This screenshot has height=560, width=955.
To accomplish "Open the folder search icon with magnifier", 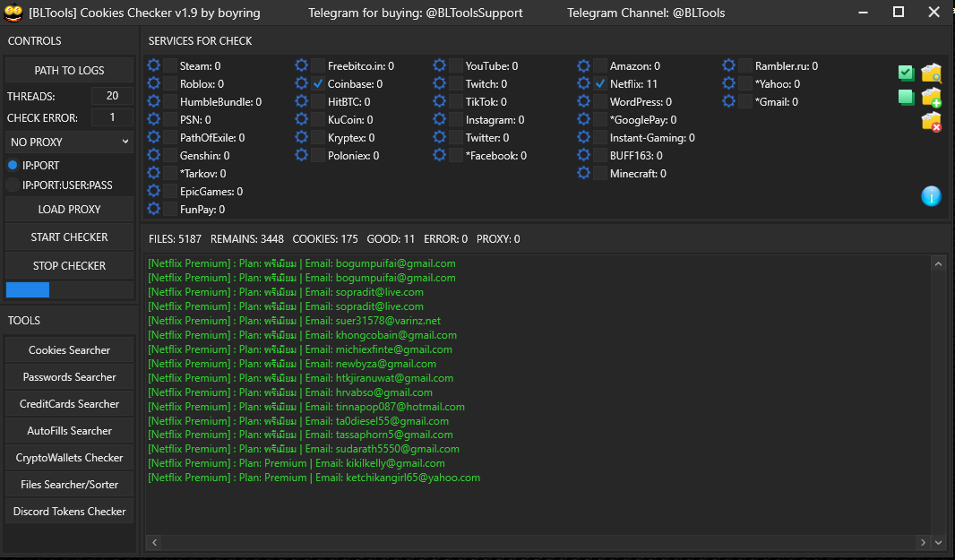I will 931,73.
